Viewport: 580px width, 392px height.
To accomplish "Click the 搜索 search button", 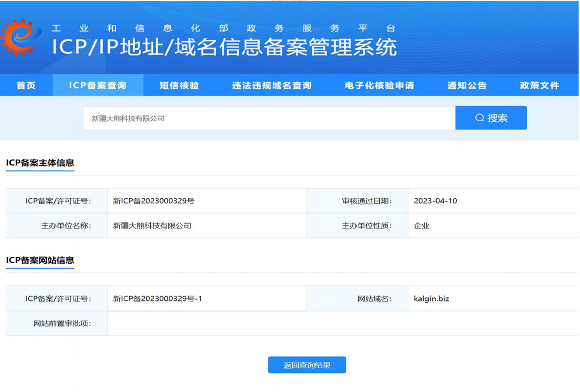I will coord(491,118).
